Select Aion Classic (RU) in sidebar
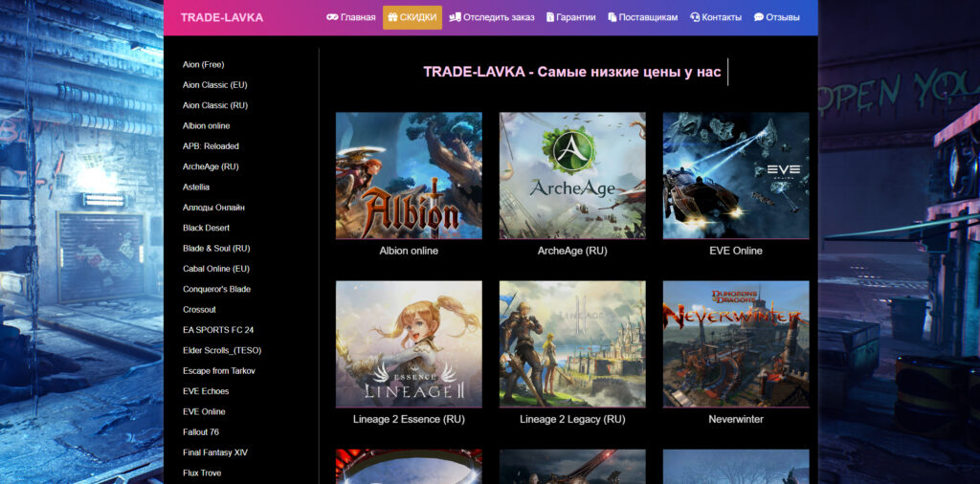Screen dimensions: 980x484 [215, 105]
